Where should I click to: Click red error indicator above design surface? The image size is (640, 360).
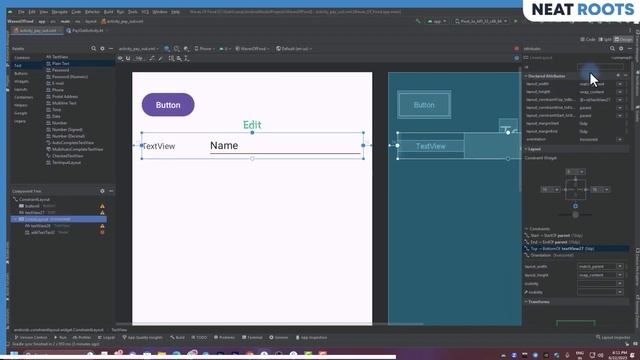pyautogui.click(x=516, y=49)
